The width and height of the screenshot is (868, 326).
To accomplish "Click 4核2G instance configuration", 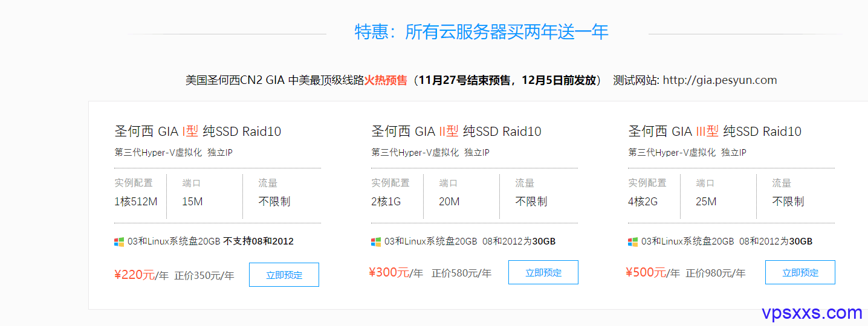I will point(643,202).
